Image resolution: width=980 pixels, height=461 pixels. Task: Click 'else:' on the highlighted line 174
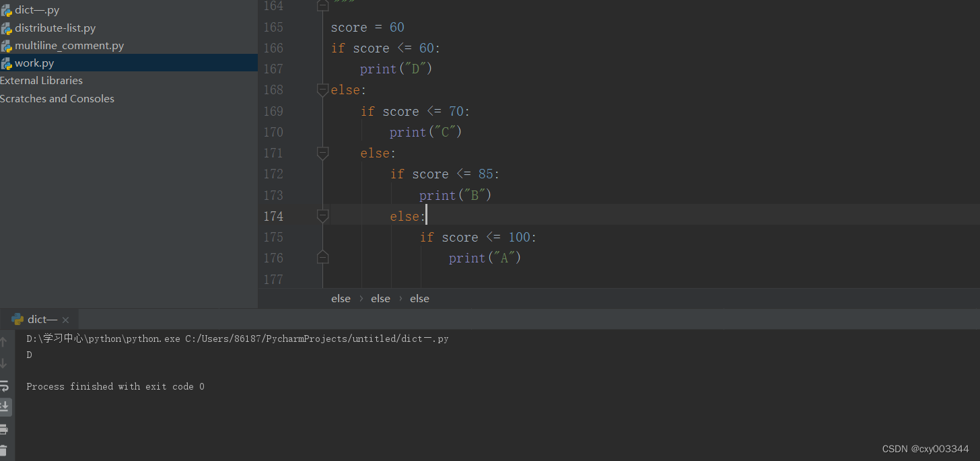coord(407,217)
